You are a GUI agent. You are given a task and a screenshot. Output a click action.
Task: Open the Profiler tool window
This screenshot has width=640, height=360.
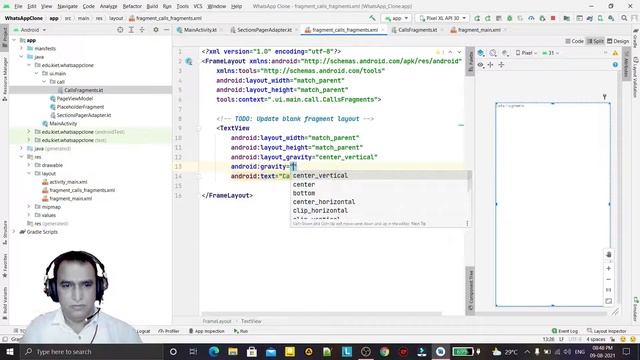coord(169,331)
